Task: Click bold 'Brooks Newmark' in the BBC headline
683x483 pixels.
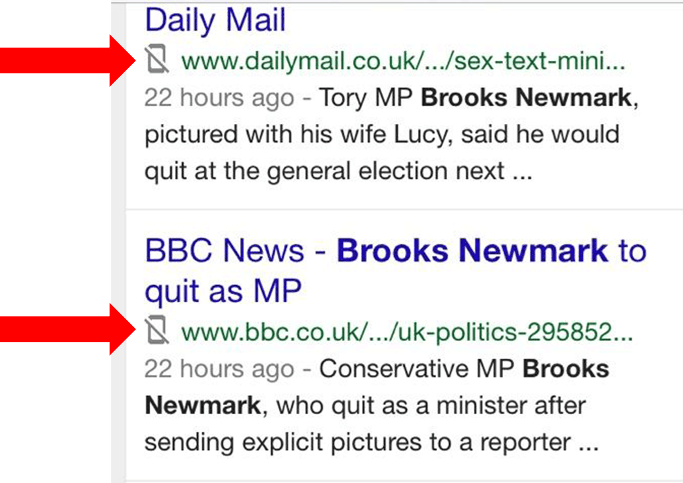Action: 472,250
